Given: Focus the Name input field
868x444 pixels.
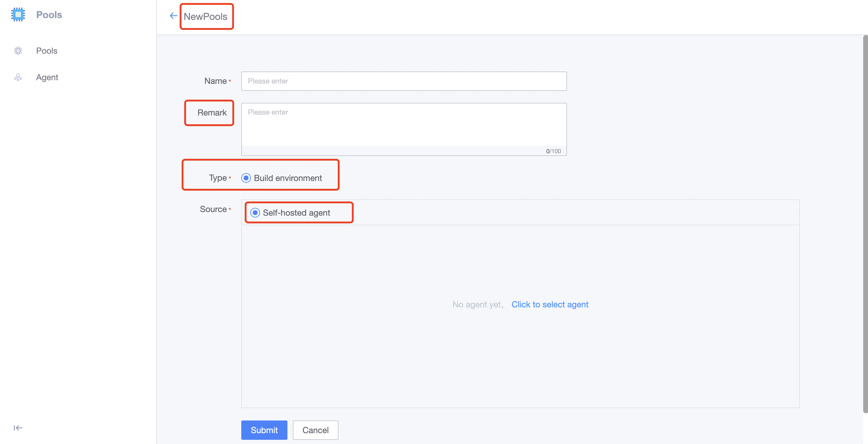Looking at the screenshot, I should pos(404,81).
